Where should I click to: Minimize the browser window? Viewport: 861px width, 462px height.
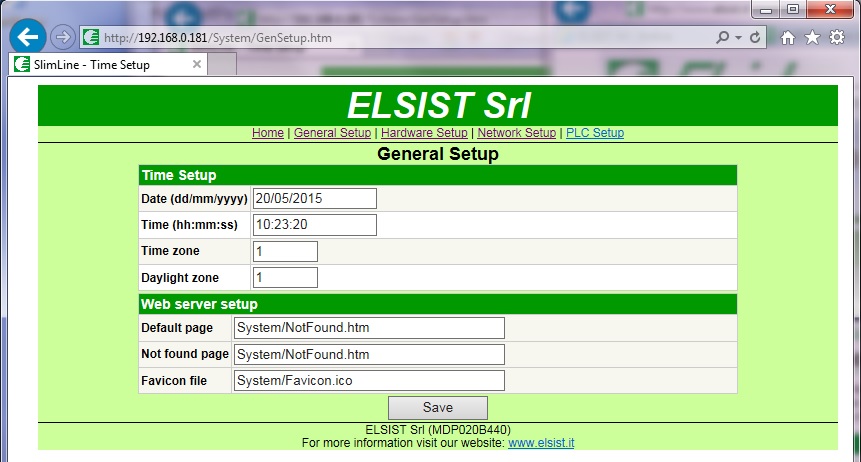[x=765, y=9]
